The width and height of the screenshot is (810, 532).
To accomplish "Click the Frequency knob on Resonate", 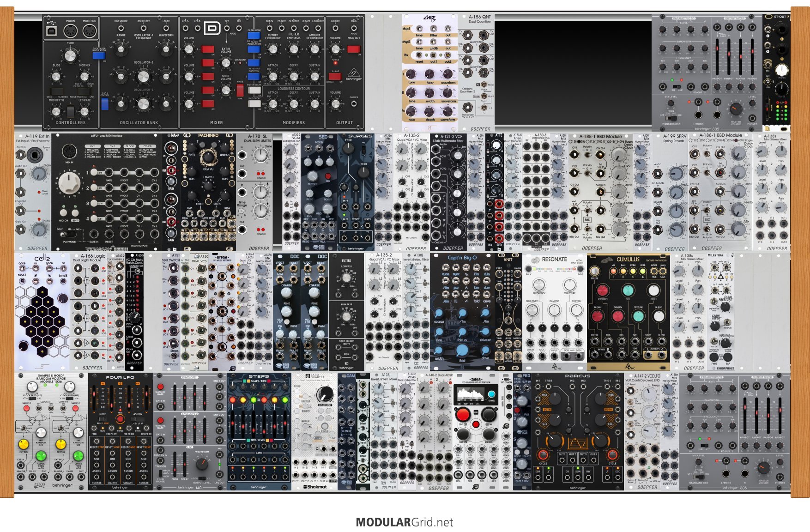I will click(x=539, y=284).
